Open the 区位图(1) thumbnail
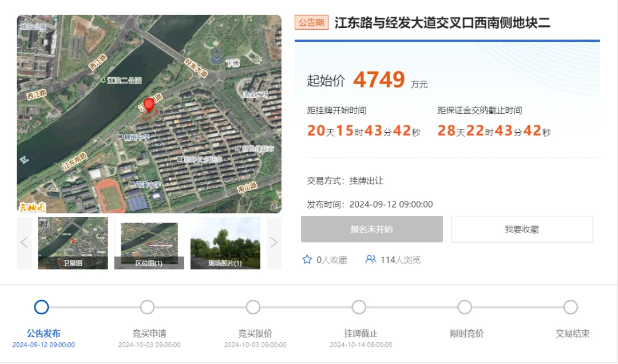The width and height of the screenshot is (618, 364). (149, 243)
